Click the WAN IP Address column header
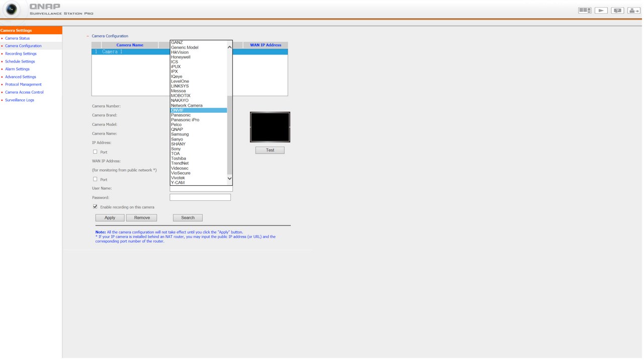Image resolution: width=644 pixels, height=360 pixels. click(266, 45)
